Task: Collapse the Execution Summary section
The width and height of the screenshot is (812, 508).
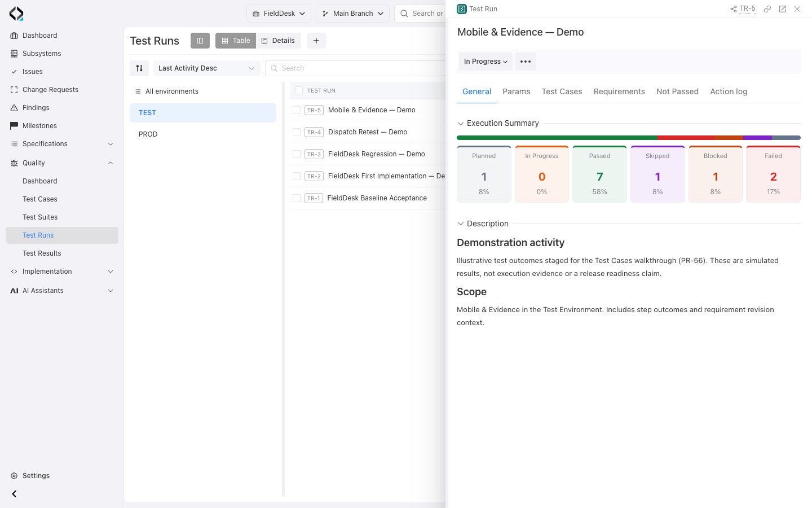Action: click(x=461, y=124)
